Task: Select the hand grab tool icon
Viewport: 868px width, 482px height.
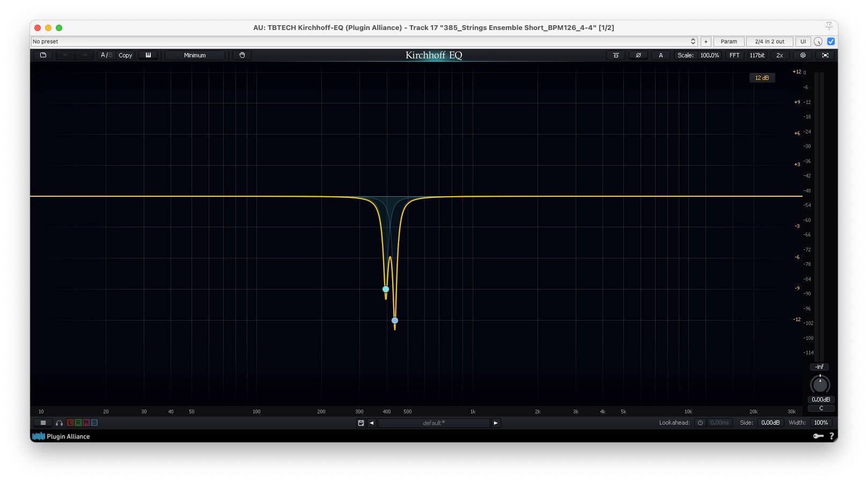Action: tap(242, 55)
